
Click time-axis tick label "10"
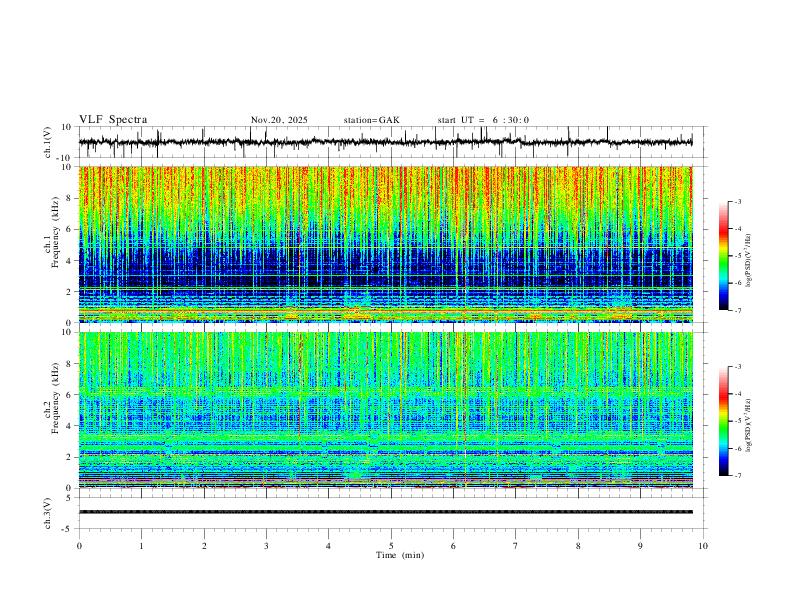click(x=703, y=546)
